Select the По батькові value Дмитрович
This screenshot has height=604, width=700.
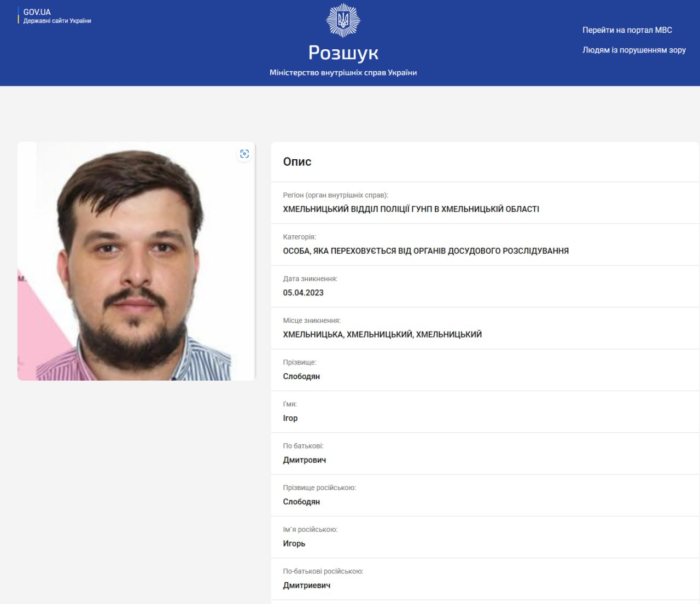point(305,460)
